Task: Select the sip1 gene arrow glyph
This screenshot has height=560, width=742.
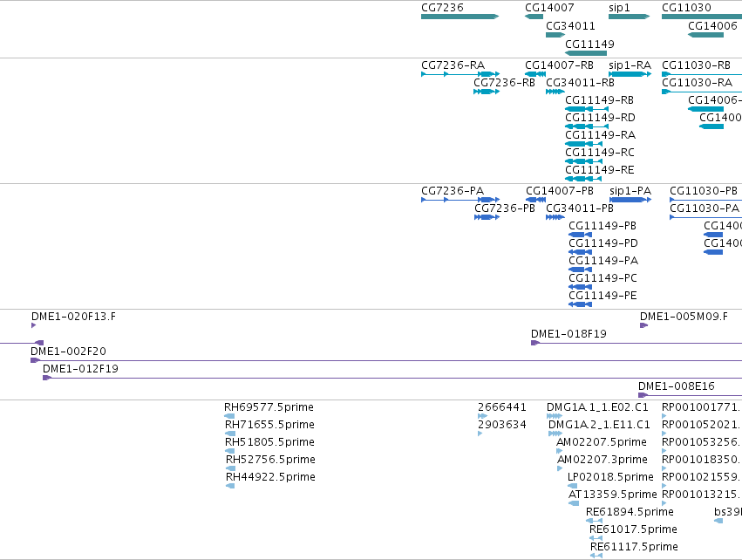Action: point(630,17)
